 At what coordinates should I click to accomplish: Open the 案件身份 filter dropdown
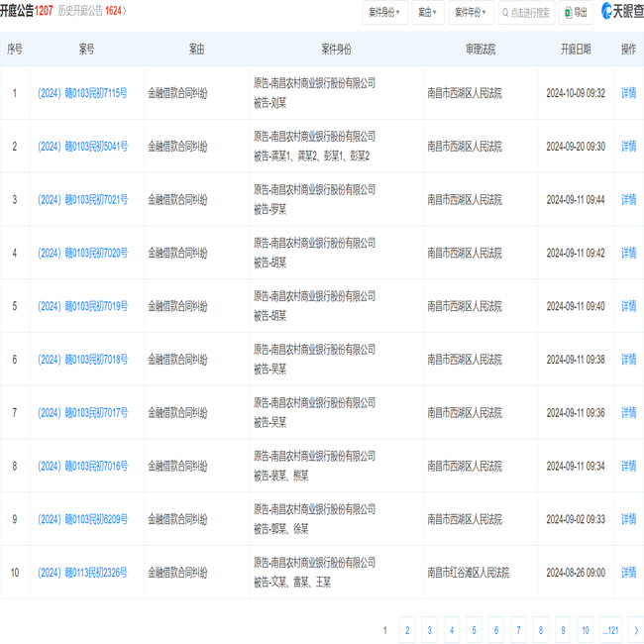tap(384, 13)
